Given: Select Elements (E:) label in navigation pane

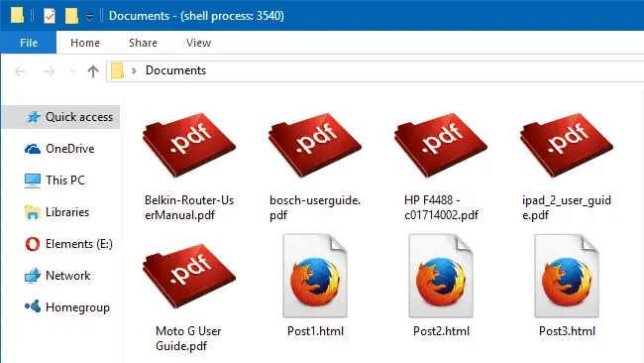Looking at the screenshot, I should click(79, 244).
